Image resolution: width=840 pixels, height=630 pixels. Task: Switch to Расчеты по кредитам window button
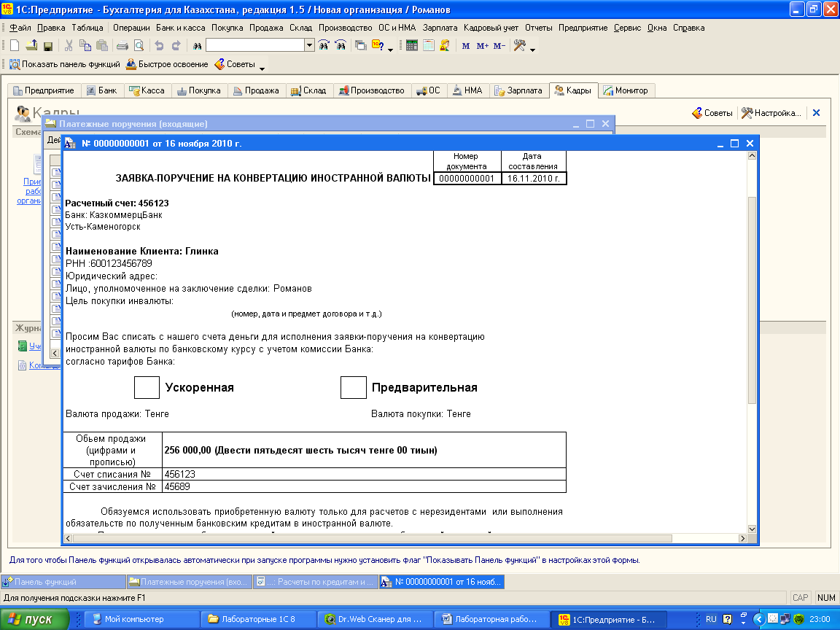coord(316,582)
